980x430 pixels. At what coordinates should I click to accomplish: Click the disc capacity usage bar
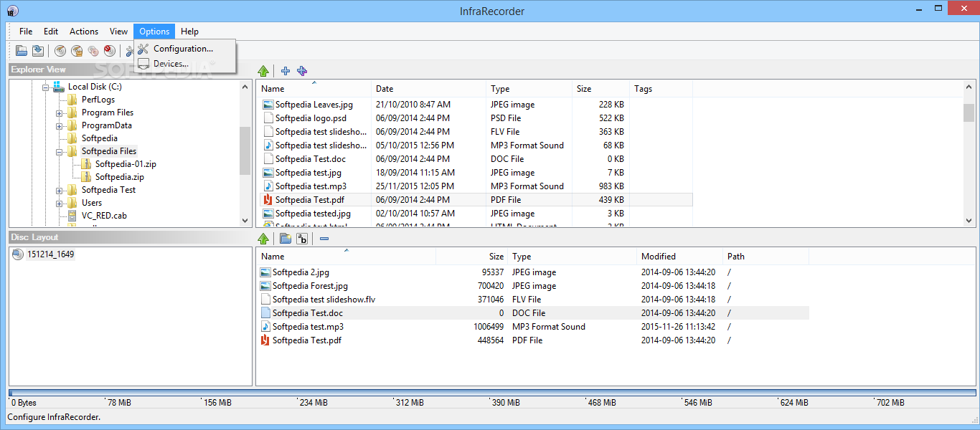pos(492,393)
